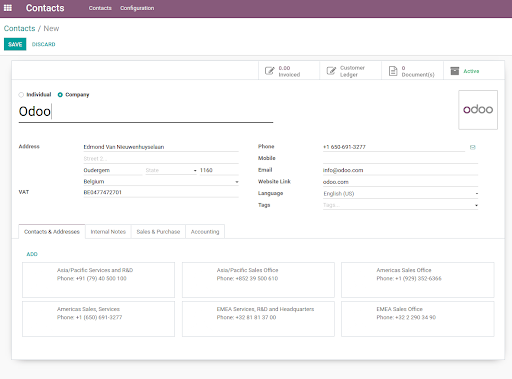Viewport: 512px width, 379px height.
Task: Open Asia/Pacific Sales Office card
Action: pos(258,280)
